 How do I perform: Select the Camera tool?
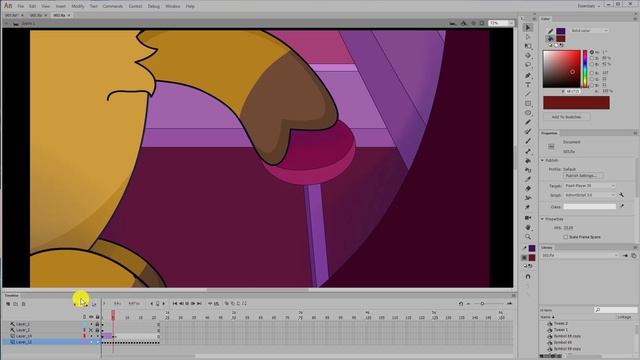click(x=528, y=218)
